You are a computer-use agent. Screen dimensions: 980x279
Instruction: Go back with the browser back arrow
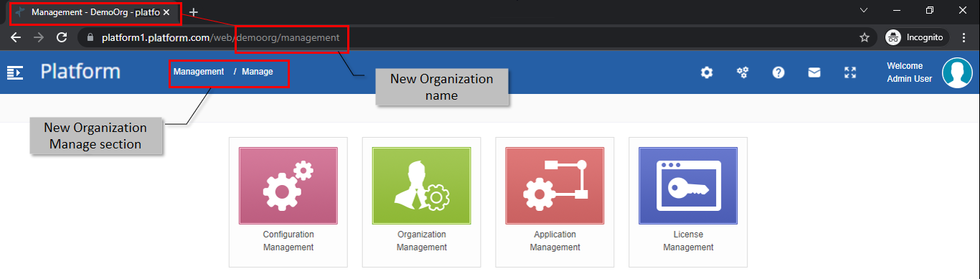click(16, 37)
